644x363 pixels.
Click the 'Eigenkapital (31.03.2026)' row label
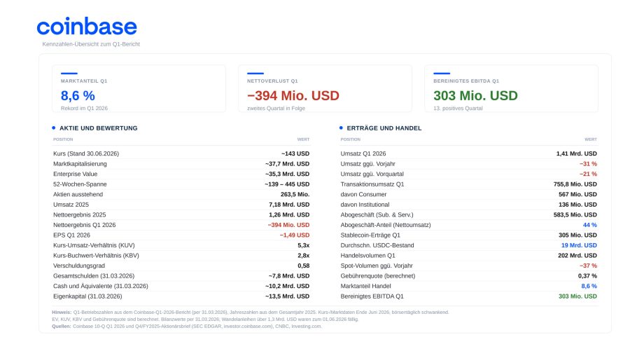point(87,296)
